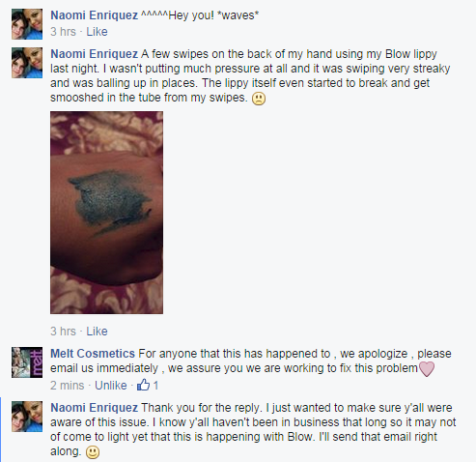
Task: Like the comment with hand photo
Action: (97, 332)
